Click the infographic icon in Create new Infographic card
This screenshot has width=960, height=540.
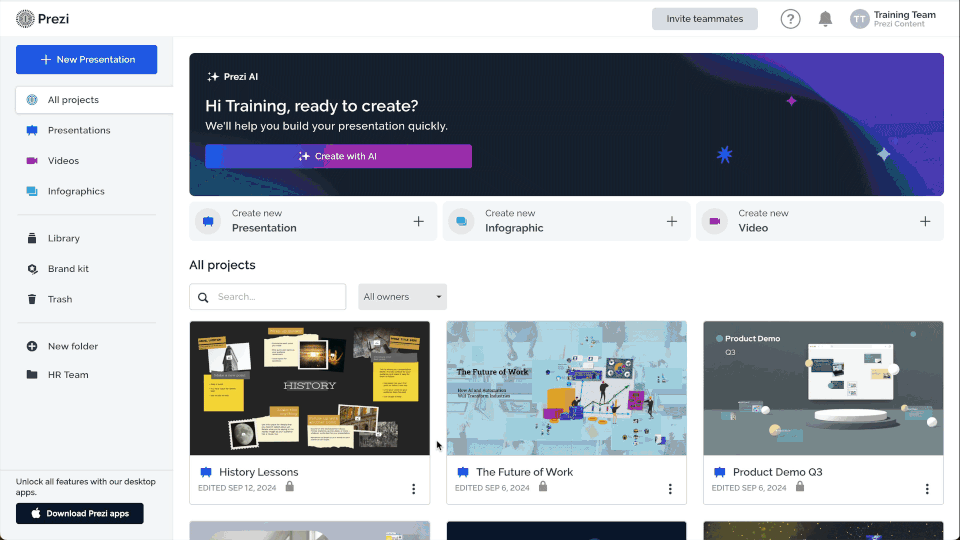(462, 221)
